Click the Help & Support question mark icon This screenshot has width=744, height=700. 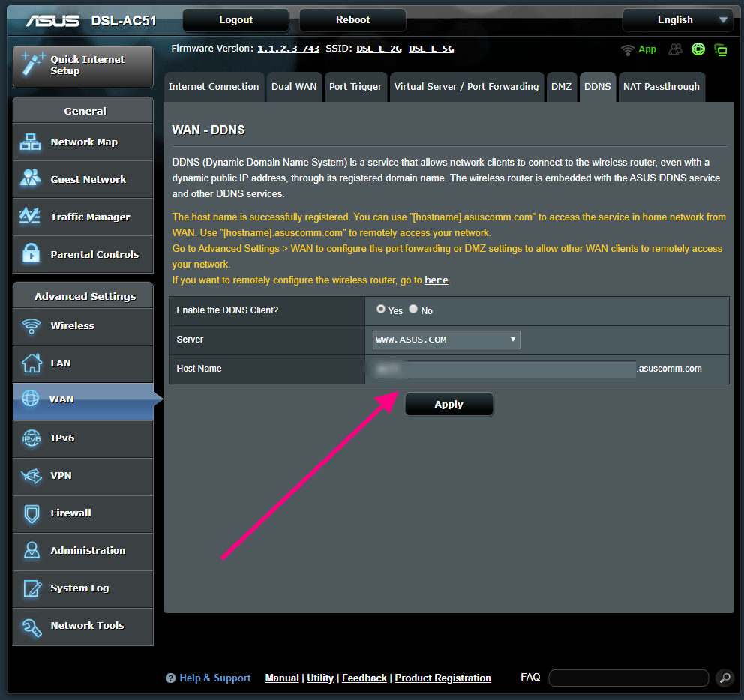click(170, 678)
